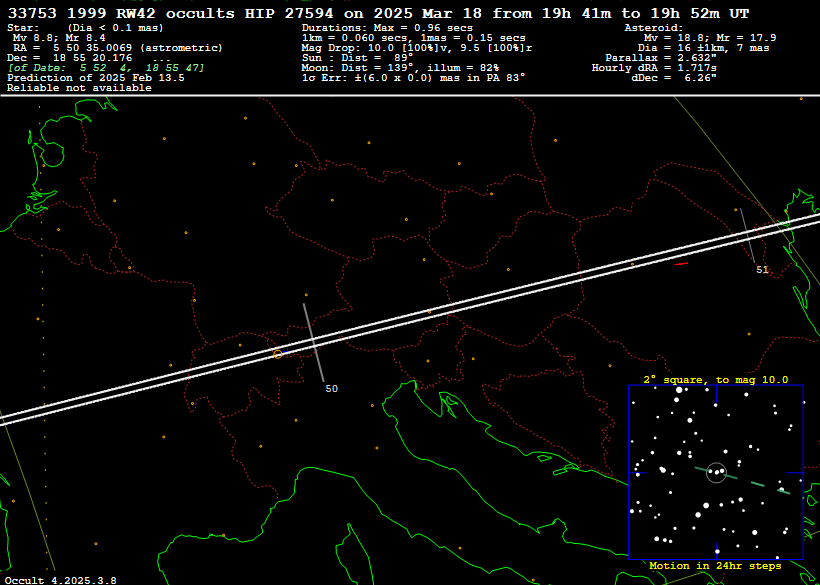Select the "dDec = 6.26"" value
Image resolution: width=820 pixels, height=585 pixels.
[x=674, y=78]
